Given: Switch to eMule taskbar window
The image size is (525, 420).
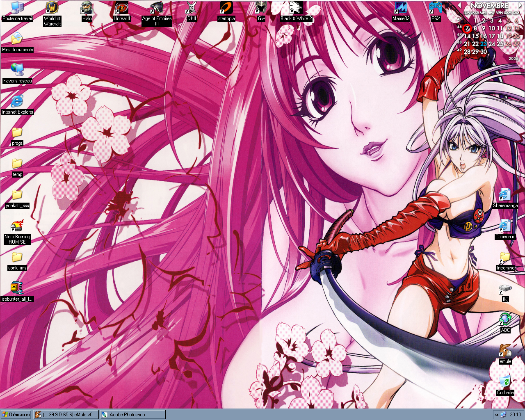Looking at the screenshot, I should point(66,415).
